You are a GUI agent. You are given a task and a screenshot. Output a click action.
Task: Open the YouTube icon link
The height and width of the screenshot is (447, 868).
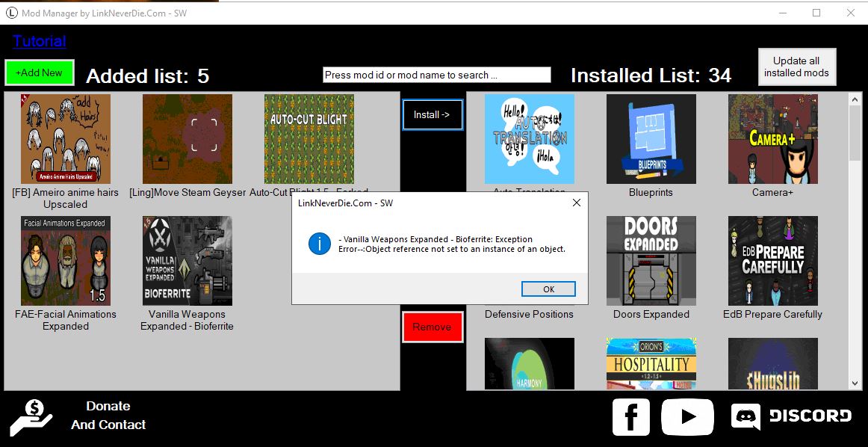pos(687,416)
